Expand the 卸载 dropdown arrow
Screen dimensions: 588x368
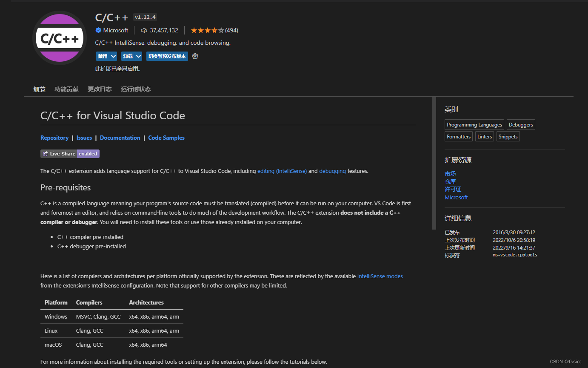(138, 56)
